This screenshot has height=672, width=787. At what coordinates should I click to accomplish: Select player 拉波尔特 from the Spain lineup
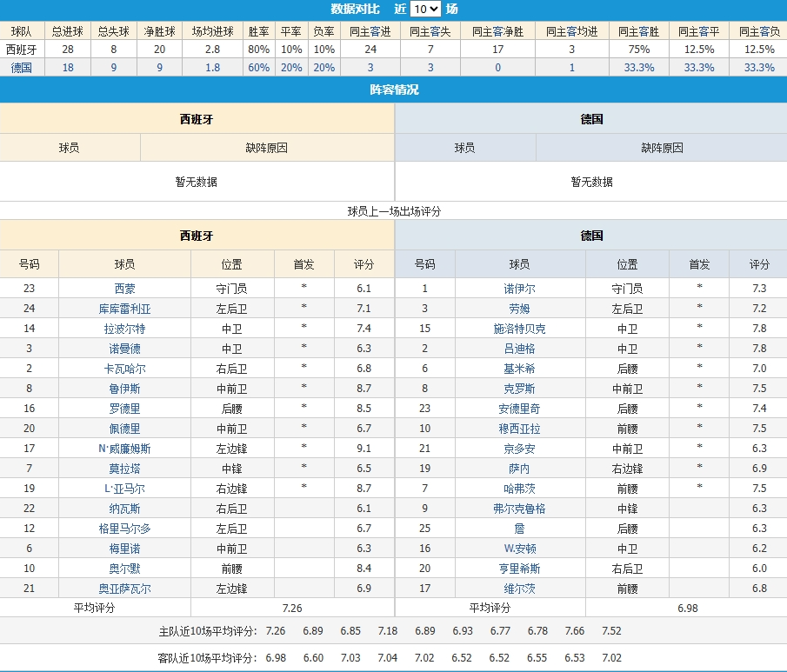[x=124, y=329]
